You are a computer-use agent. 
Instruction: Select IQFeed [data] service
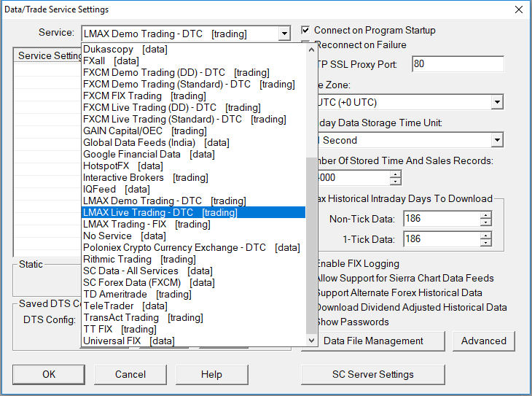[x=193, y=189]
